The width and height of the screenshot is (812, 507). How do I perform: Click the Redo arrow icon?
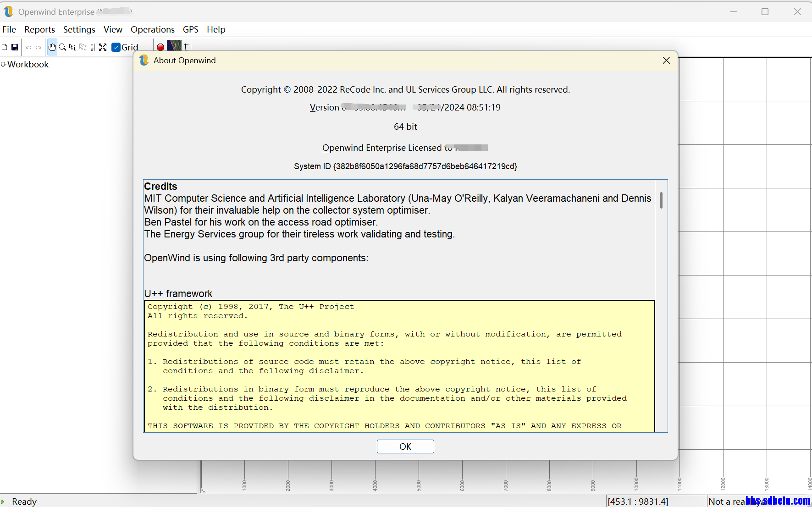[x=39, y=47]
